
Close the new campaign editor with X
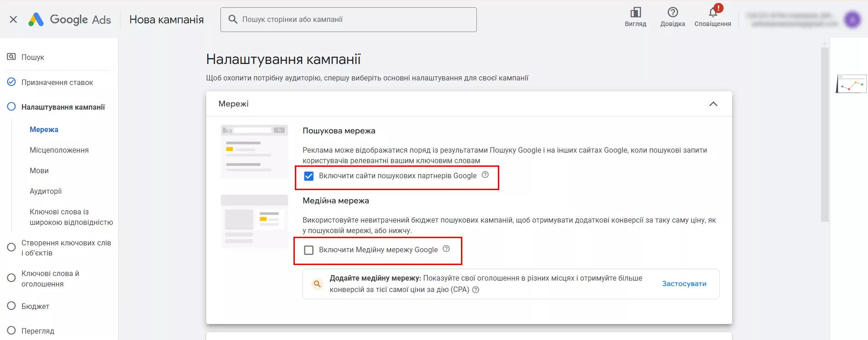13,19
